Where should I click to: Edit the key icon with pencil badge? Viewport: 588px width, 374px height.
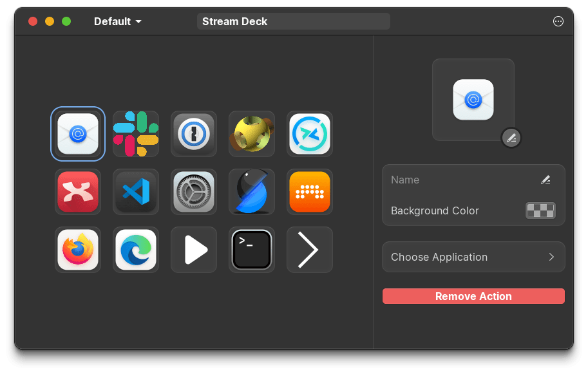[x=511, y=138]
